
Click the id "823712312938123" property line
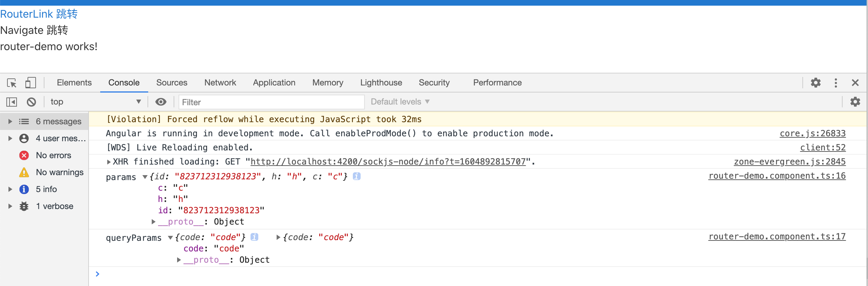coord(211,210)
